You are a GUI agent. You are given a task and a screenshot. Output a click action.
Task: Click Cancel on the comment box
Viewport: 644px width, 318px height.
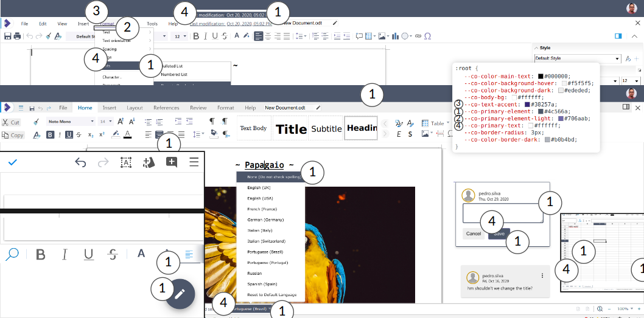[474, 234]
